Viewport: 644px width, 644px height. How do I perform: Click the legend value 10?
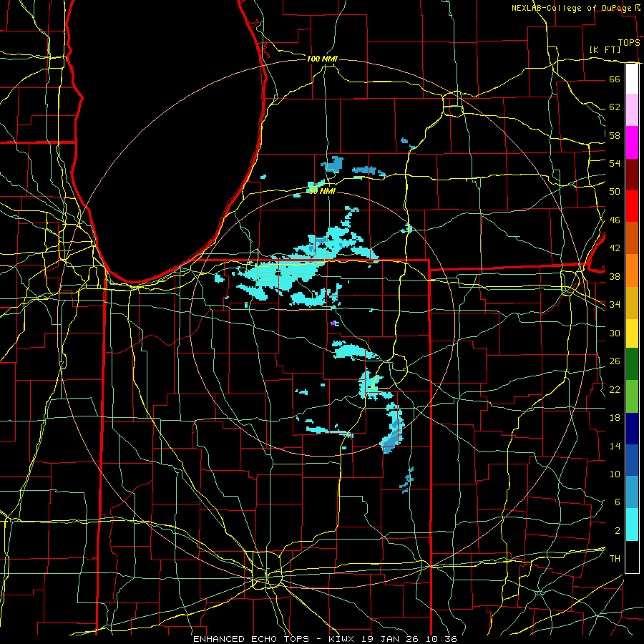615,474
